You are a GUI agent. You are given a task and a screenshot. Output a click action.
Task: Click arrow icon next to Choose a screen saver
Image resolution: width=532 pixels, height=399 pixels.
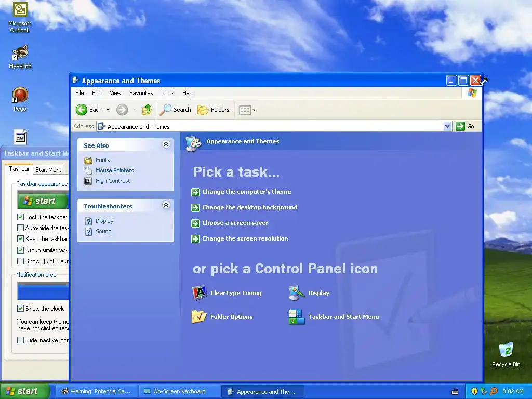coord(195,223)
